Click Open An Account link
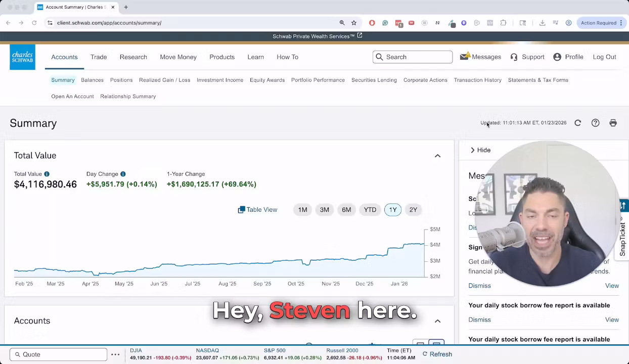Viewport: 629px width, 364px height. tap(72, 96)
